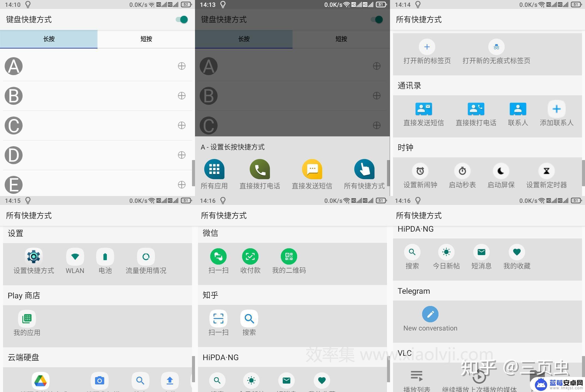Viewport: 585px width, 392px height.
Task: Select 微信 我的二维码 shortcut
Action: 289,261
